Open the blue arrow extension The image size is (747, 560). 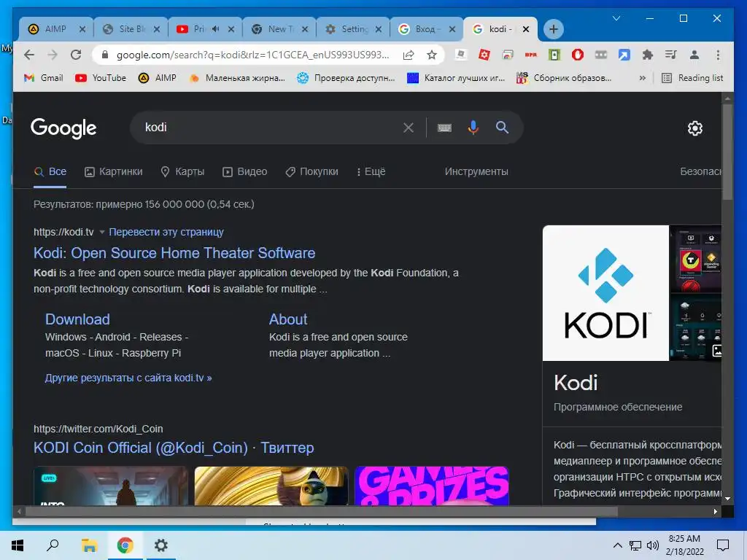(x=624, y=55)
